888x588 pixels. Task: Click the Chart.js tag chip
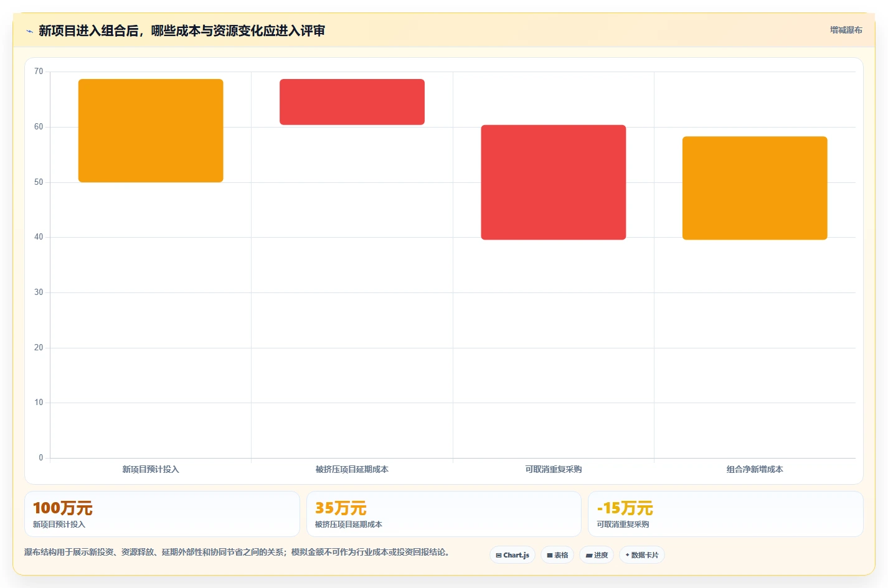512,555
